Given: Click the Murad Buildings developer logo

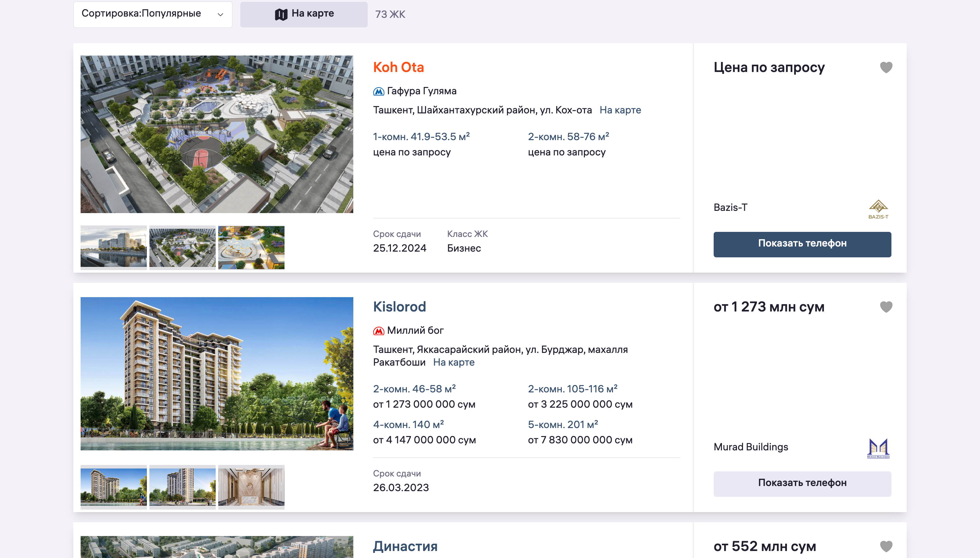Looking at the screenshot, I should tap(878, 448).
